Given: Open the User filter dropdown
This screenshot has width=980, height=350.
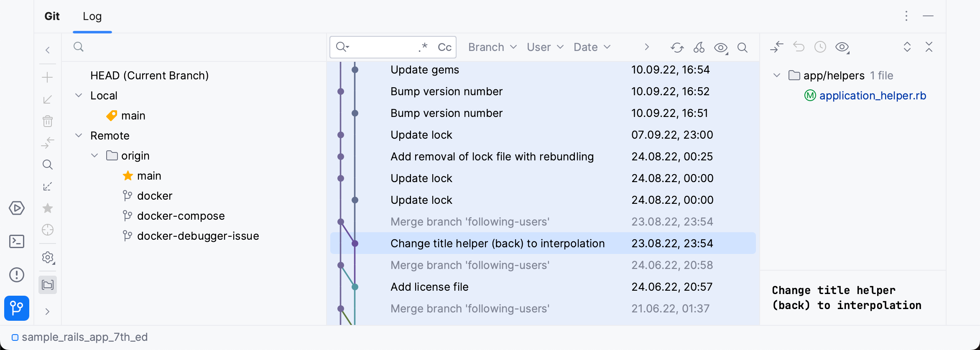Looking at the screenshot, I should point(545,47).
